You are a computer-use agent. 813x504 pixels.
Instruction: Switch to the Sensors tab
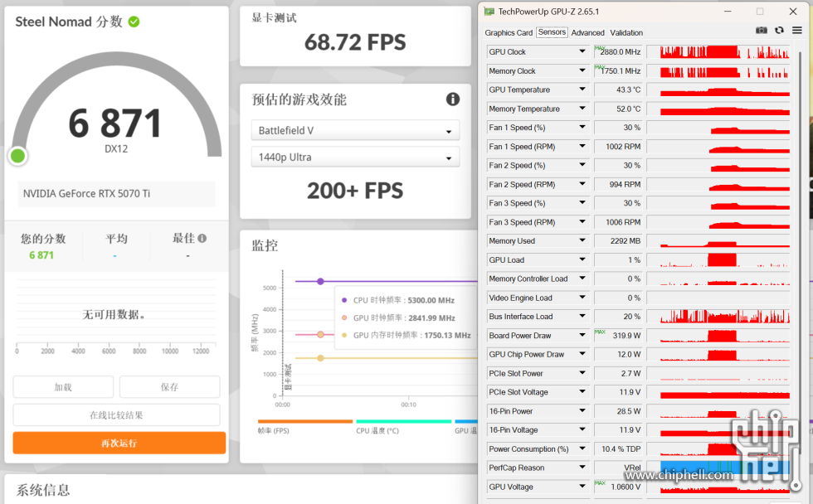(x=552, y=32)
